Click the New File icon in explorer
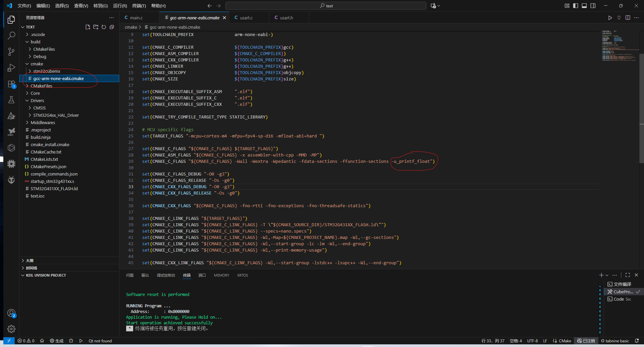The width and height of the screenshot is (644, 347). (88, 27)
